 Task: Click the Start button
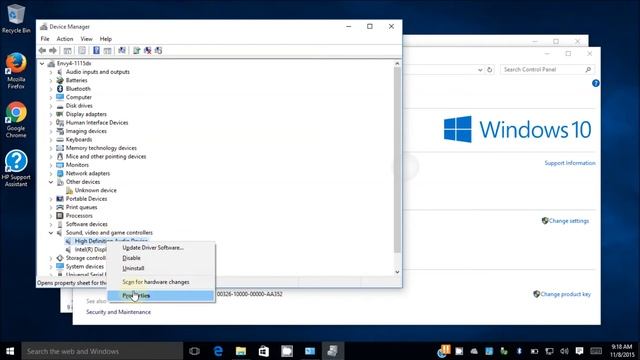10,351
